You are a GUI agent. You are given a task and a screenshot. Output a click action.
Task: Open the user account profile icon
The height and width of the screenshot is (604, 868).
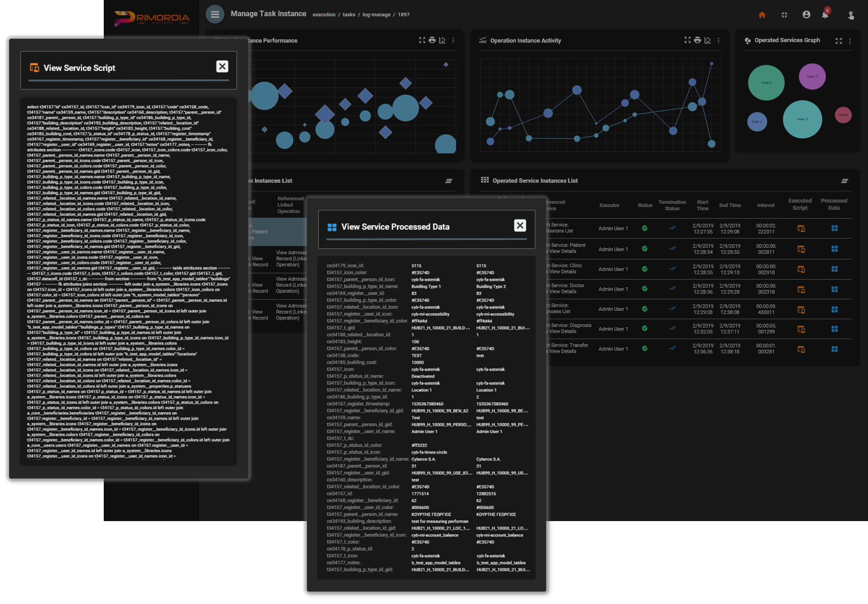[x=806, y=15]
